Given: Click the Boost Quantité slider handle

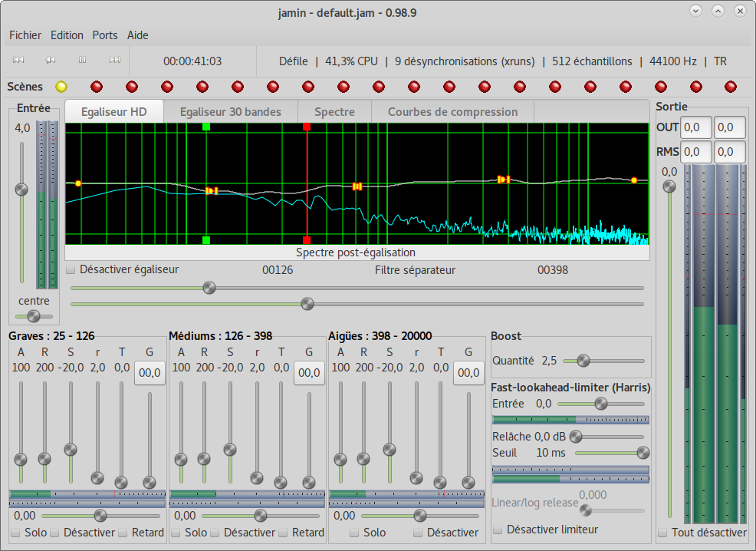Looking at the screenshot, I should [583, 361].
